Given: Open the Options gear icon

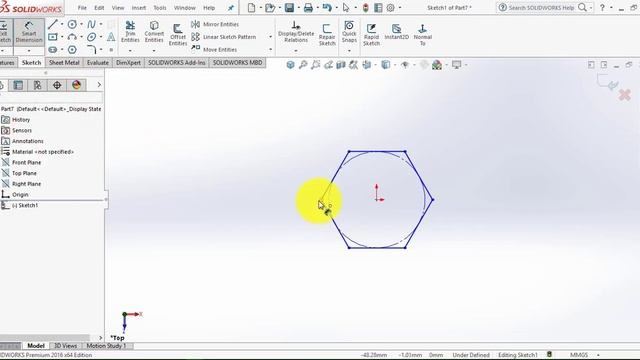Looking at the screenshot, I should pos(391,7).
